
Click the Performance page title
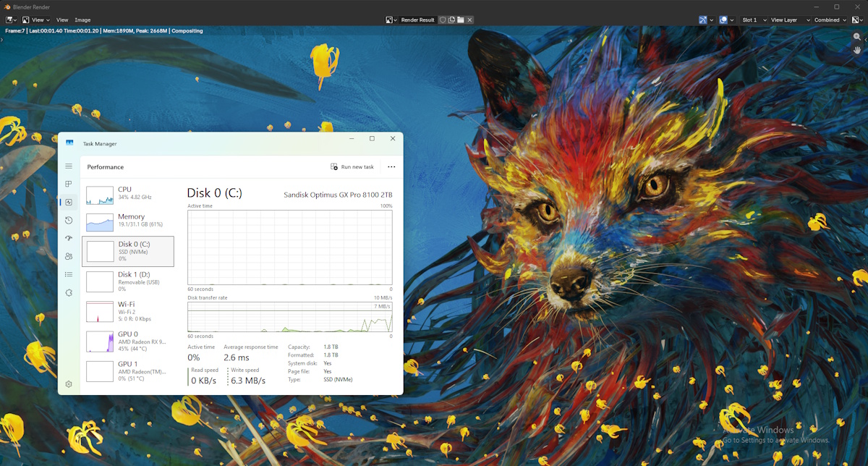pyautogui.click(x=106, y=167)
